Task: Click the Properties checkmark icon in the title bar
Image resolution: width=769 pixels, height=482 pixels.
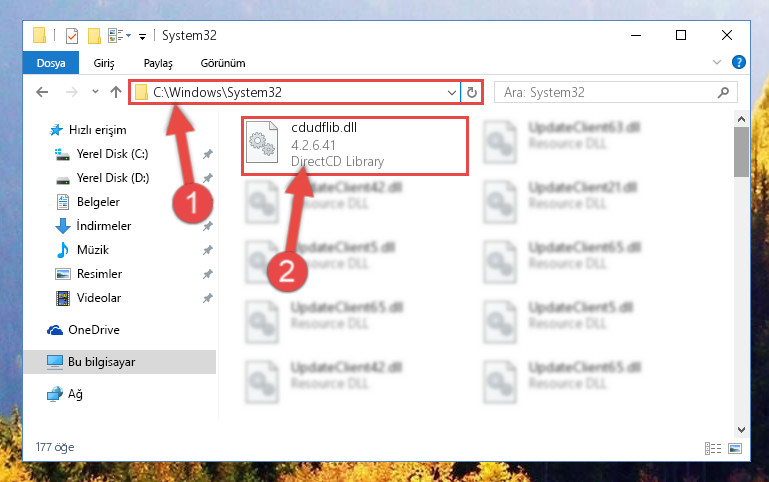Action: pos(72,36)
